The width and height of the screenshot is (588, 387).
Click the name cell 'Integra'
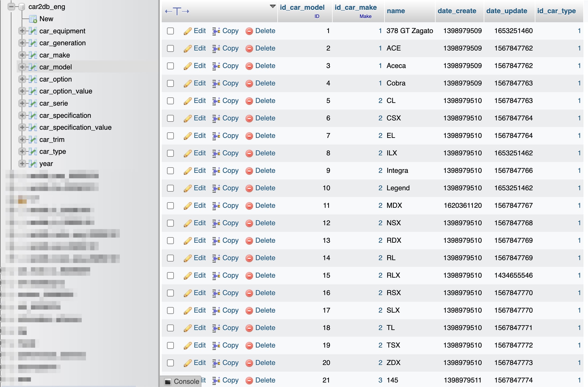[397, 171]
